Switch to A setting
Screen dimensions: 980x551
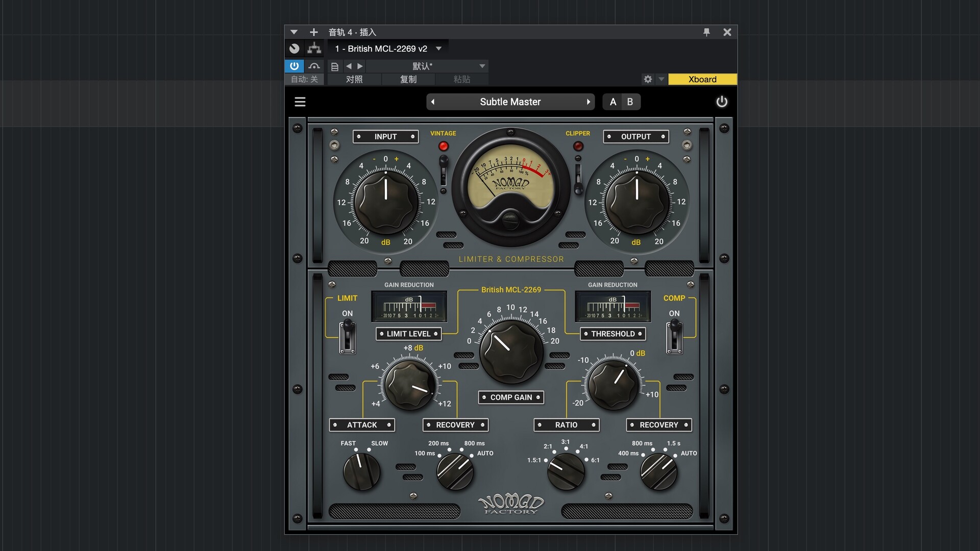click(613, 102)
